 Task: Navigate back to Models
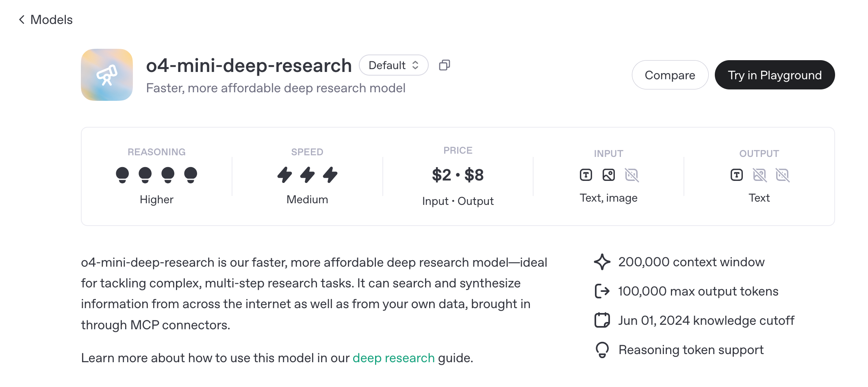click(51, 19)
